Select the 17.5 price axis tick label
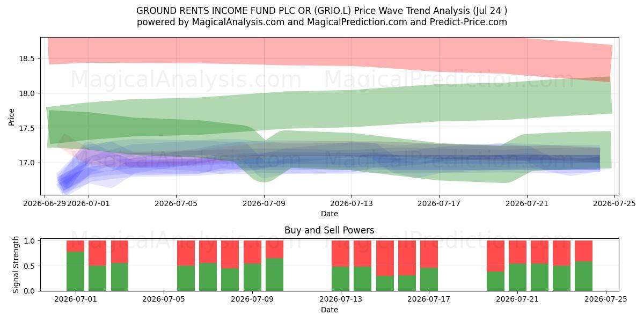644x322 pixels. pos(27,128)
